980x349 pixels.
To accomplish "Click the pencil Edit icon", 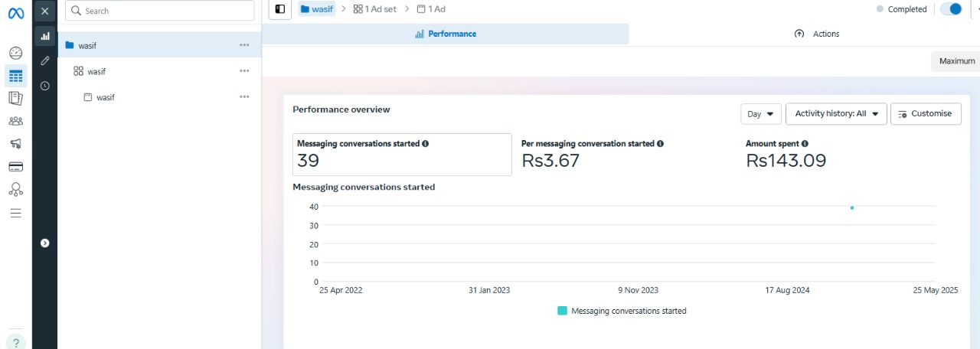I will pos(44,60).
